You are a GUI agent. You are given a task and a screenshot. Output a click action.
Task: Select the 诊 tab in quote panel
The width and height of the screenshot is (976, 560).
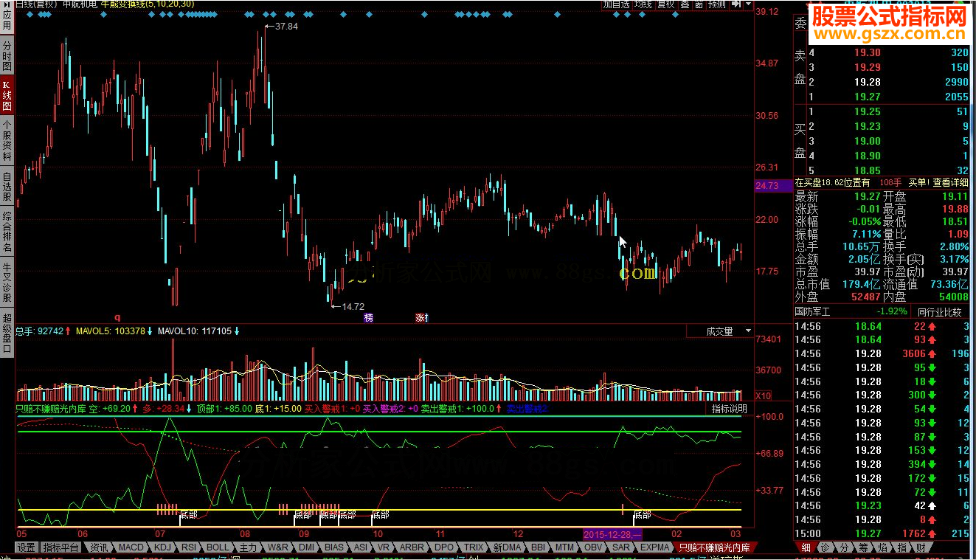(x=825, y=547)
